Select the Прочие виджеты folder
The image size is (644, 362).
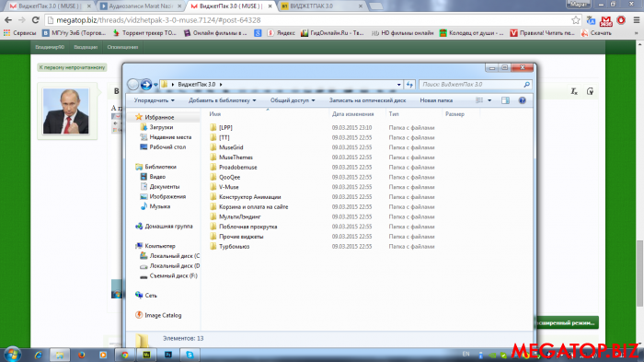(x=241, y=236)
